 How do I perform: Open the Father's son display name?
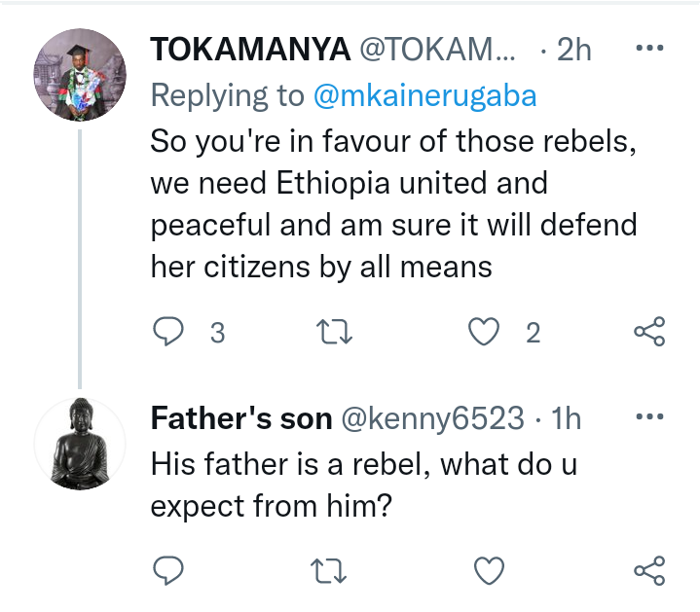(241, 418)
